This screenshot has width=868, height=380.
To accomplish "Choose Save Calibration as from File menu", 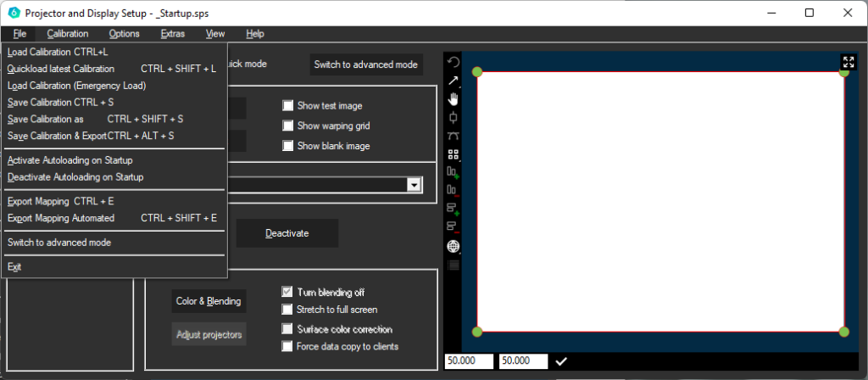I will (46, 119).
